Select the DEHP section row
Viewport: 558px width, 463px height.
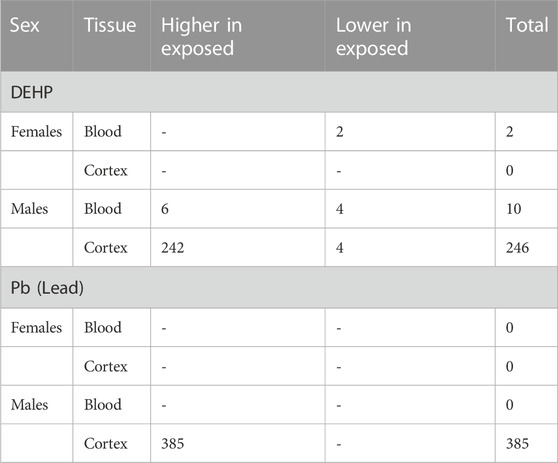point(279,92)
